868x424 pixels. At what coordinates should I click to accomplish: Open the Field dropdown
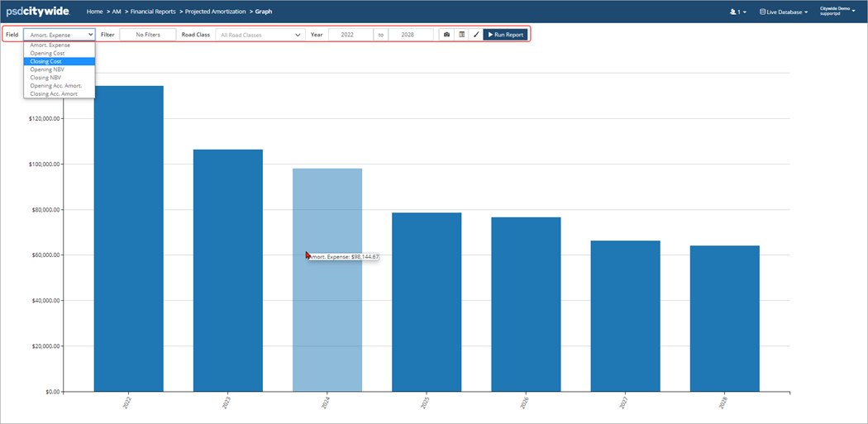pos(60,35)
